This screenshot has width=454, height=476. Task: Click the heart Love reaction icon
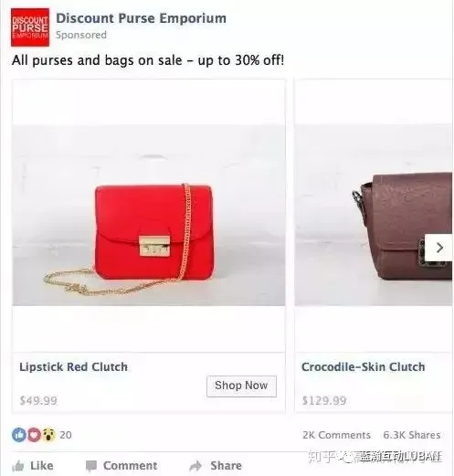point(34,435)
